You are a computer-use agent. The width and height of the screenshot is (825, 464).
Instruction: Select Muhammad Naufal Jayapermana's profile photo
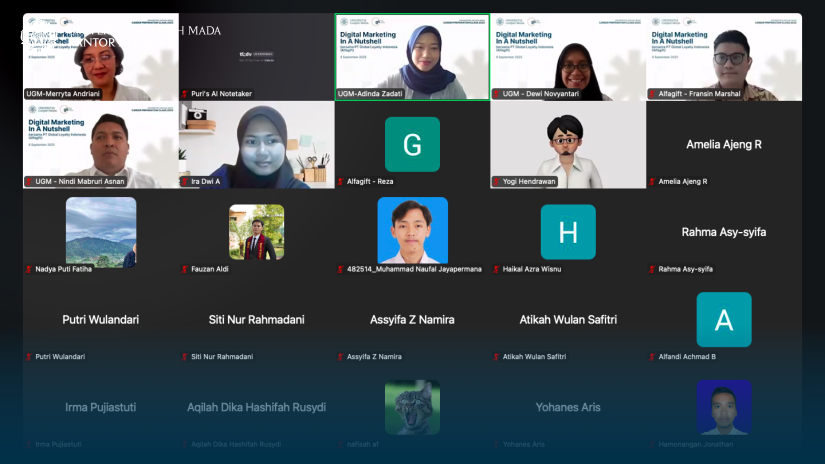click(412, 231)
